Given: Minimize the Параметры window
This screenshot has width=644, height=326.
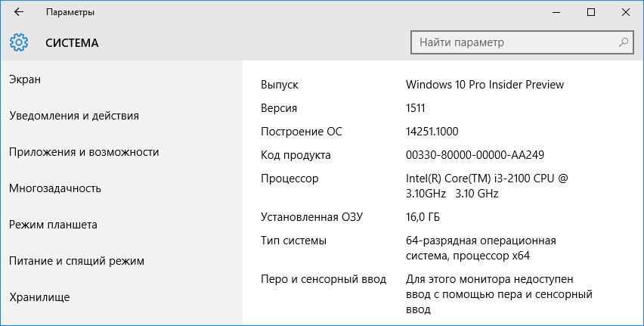Looking at the screenshot, I should [556, 12].
